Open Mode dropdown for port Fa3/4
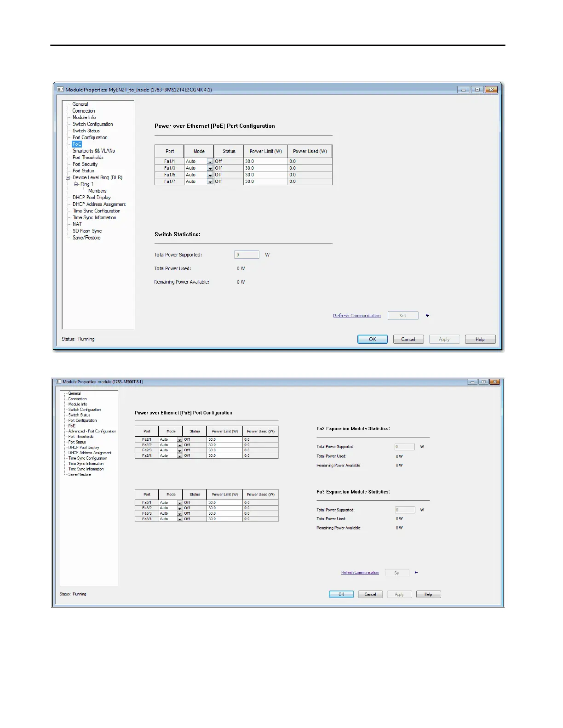This screenshot has width=563, height=728. click(179, 519)
